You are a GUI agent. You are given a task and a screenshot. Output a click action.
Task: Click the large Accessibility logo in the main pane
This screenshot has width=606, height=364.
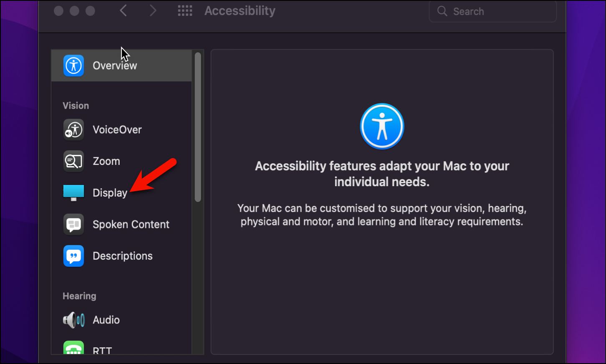382,126
